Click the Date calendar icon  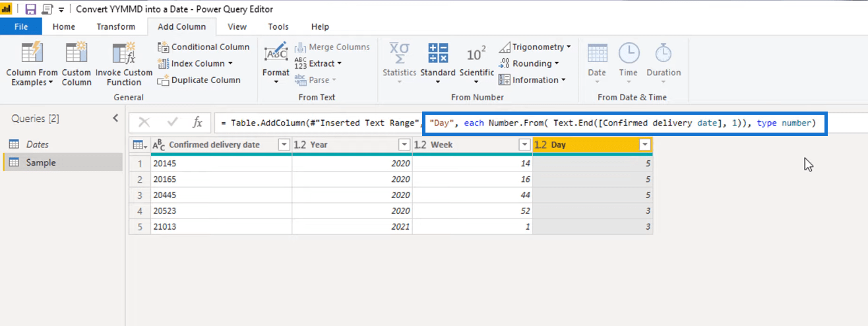point(597,53)
